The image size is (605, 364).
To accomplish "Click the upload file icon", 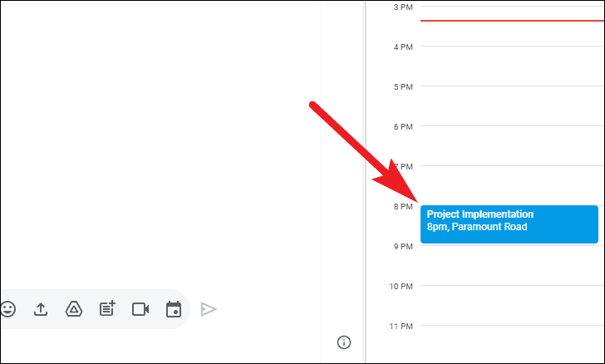I will tap(41, 309).
